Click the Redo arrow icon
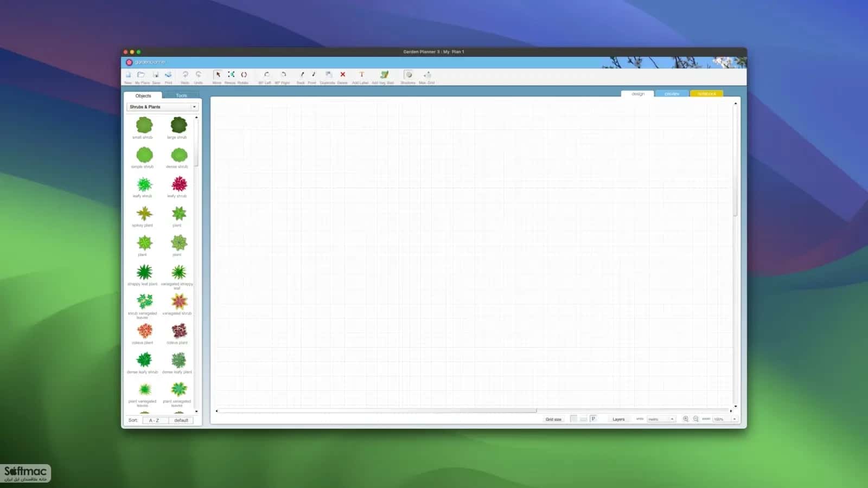 pyautogui.click(x=185, y=75)
